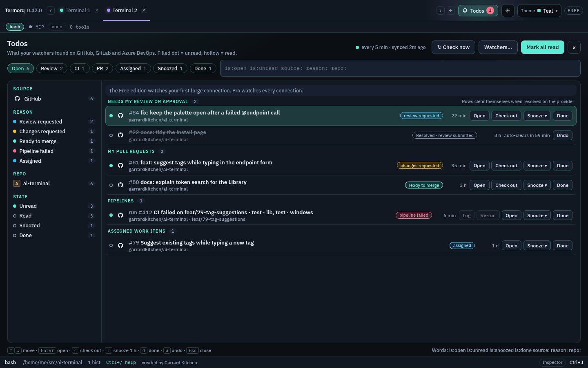Open Snooze dropdown for run #412
The width and height of the screenshot is (588, 368).
coord(537,215)
